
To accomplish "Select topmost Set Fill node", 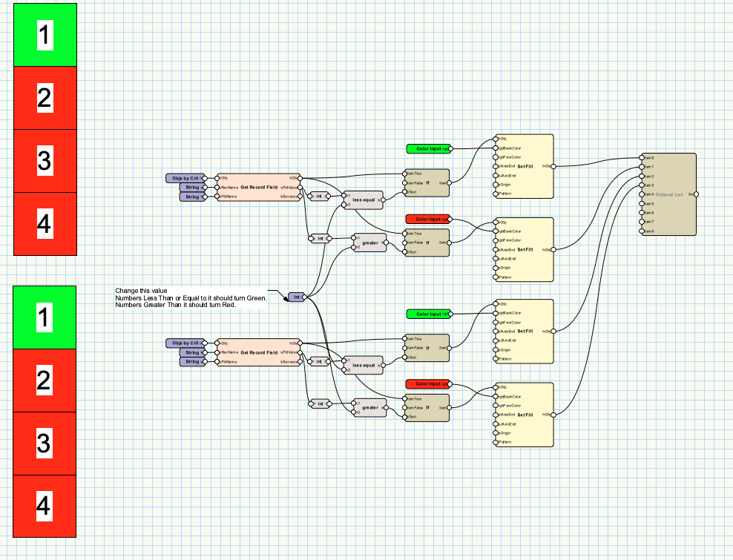I will (x=524, y=167).
